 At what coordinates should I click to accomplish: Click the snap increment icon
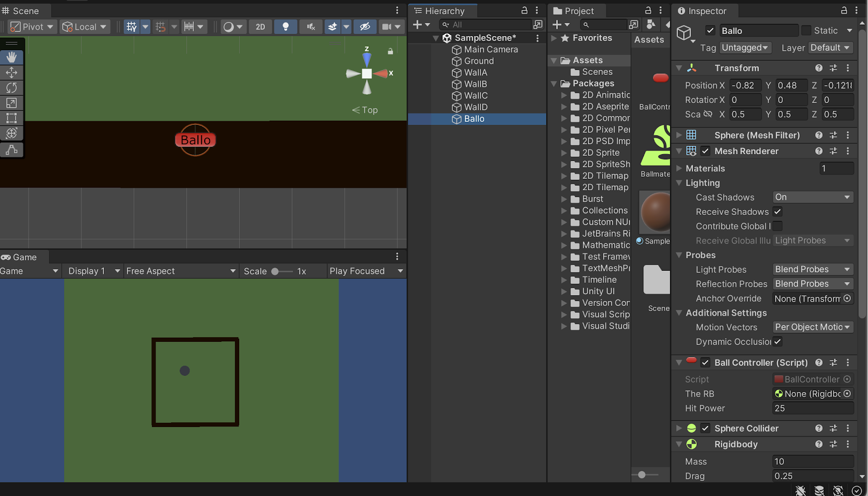[189, 27]
